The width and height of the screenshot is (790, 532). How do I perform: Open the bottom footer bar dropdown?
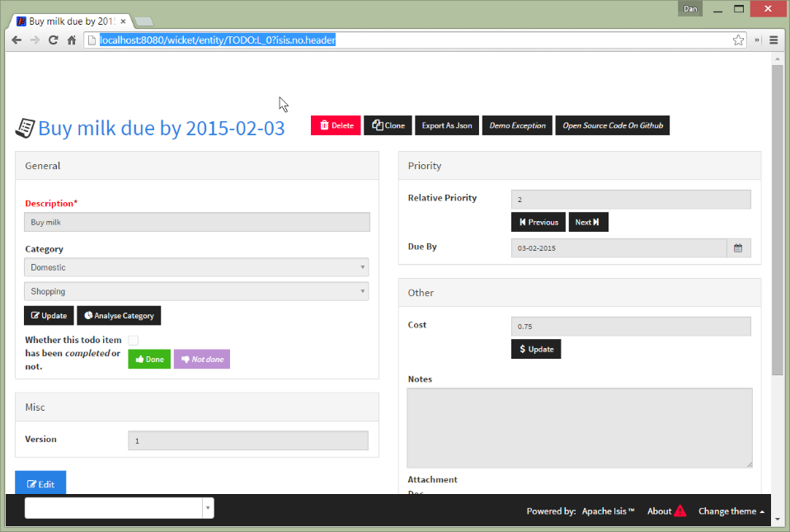pyautogui.click(x=208, y=508)
